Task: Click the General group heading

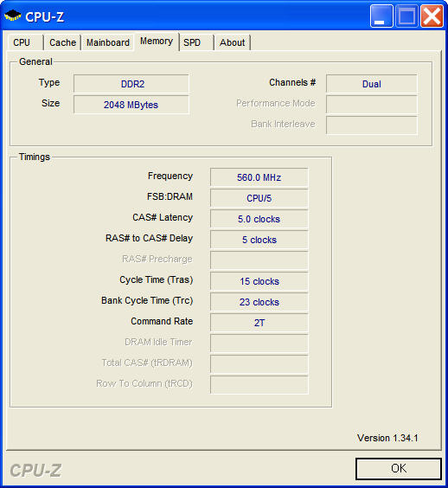Action: click(x=35, y=61)
